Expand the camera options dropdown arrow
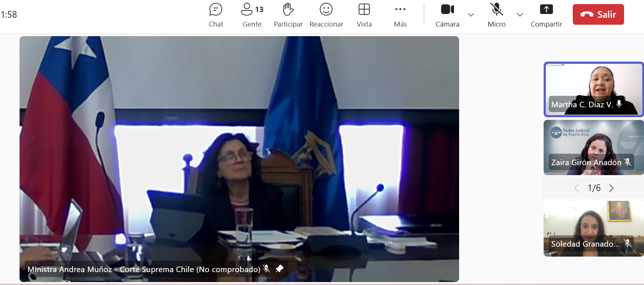Image resolution: width=644 pixels, height=285 pixels. (x=471, y=15)
